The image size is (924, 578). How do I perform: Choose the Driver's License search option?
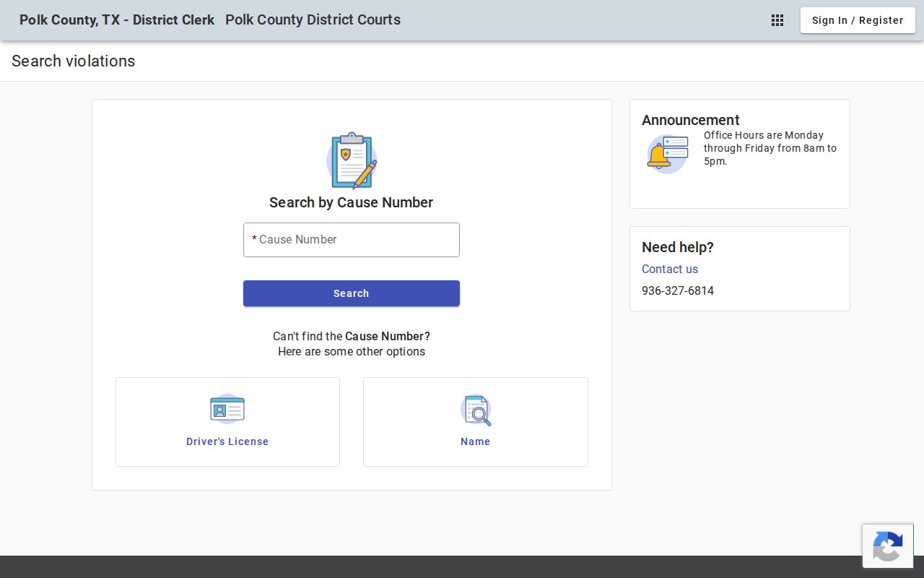(x=227, y=422)
